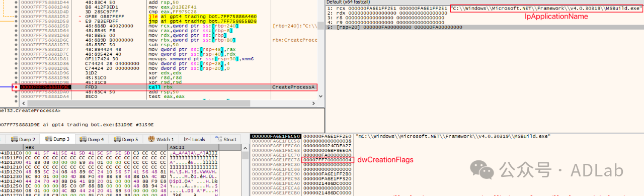The height and width of the screenshot is (196, 644).
Task: Select stack address 000000FA6E1FECA0
Action: point(276,183)
